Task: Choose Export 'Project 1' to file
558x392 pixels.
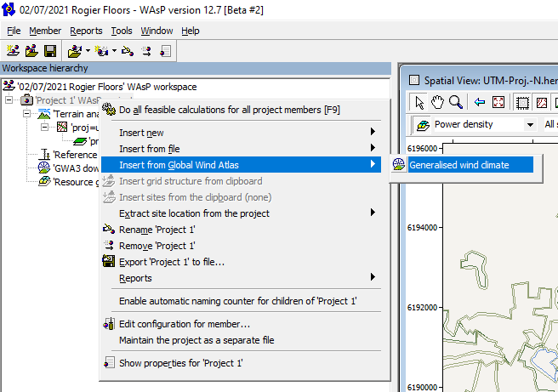Action: [x=241, y=262]
